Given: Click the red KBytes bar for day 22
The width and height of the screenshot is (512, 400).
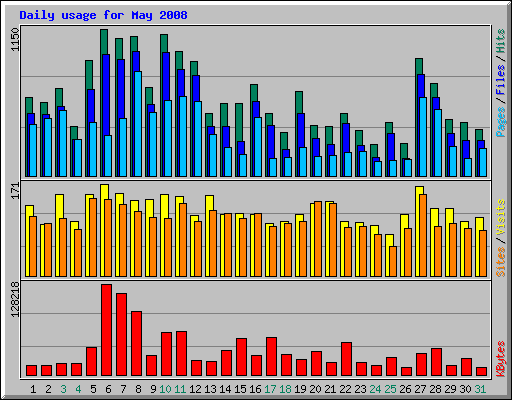Looking at the screenshot, I should tap(346, 359).
